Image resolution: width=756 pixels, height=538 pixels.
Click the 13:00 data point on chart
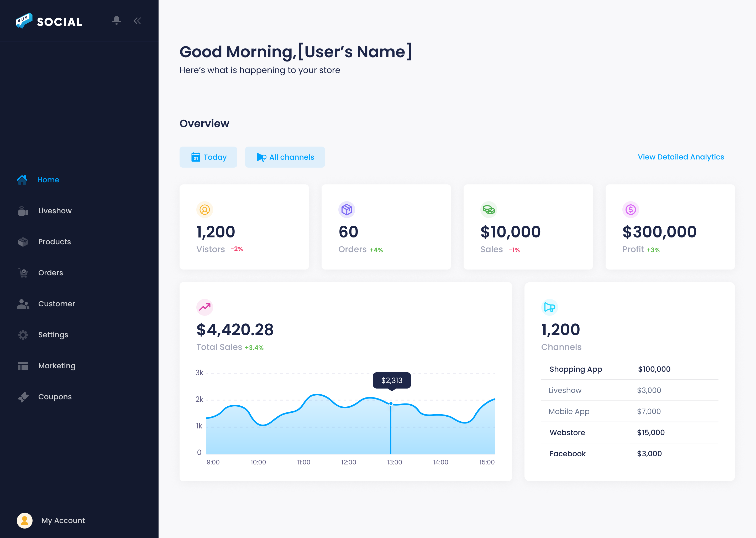tap(391, 403)
